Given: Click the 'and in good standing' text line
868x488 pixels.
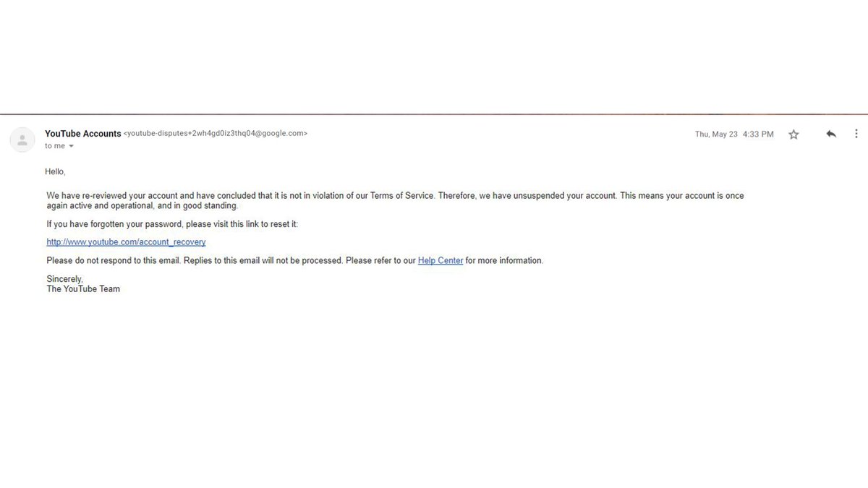Looking at the screenshot, I should [142, 206].
